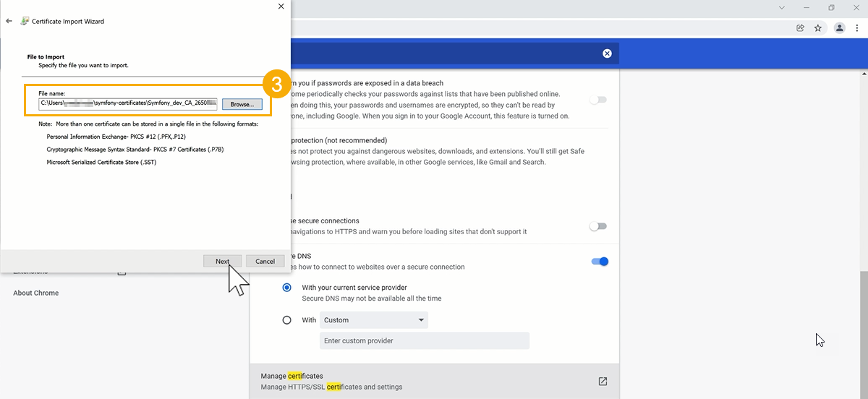The height and width of the screenshot is (399, 868).
Task: Click the Enter custom provider field
Action: tap(424, 340)
